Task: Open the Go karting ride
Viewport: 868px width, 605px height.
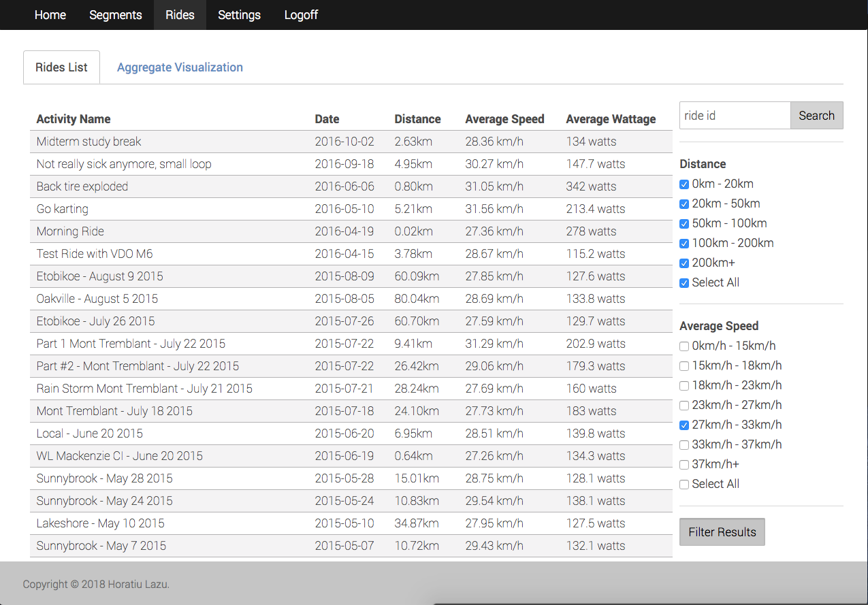Action: 351,209
